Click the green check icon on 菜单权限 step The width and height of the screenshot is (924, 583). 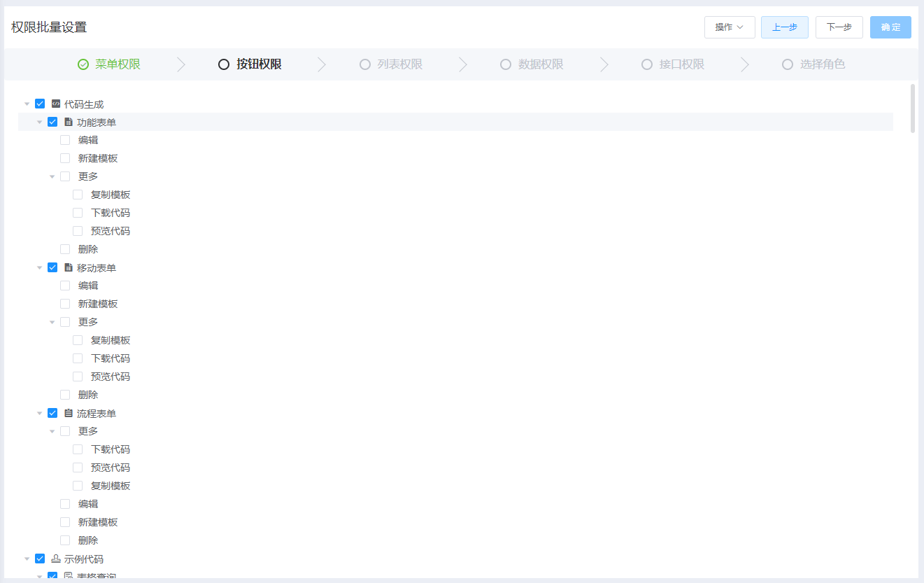(83, 64)
